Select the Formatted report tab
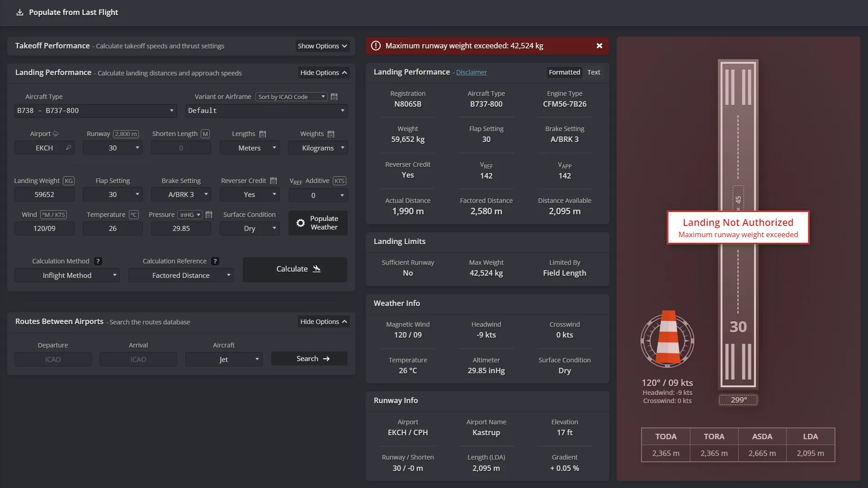Screen dimensions: 868x488 (x=564, y=72)
